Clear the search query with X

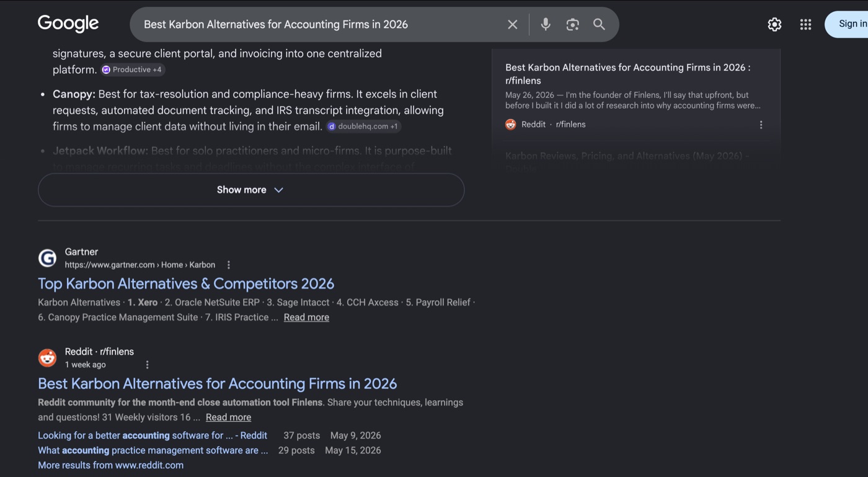tap(512, 24)
